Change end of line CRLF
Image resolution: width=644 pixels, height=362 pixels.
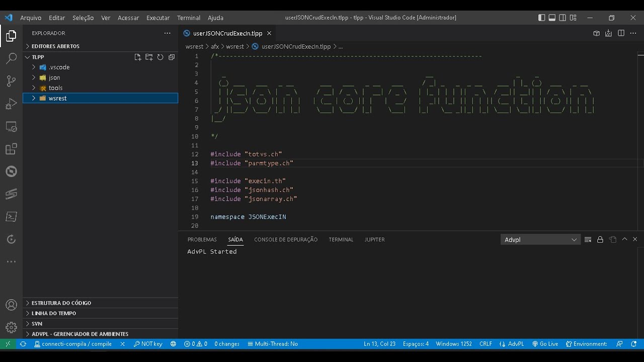[486, 344]
